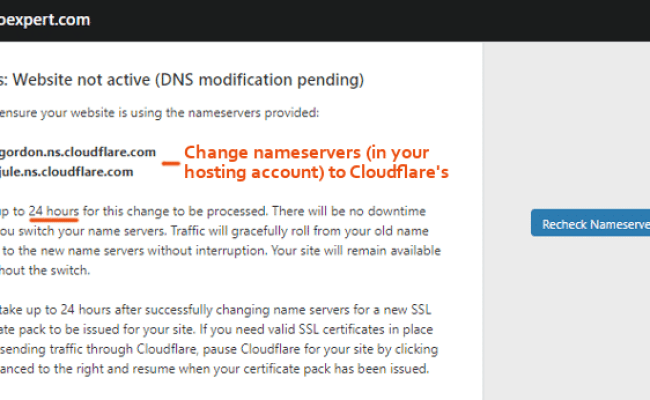Click the SSL certificates paragraph text

tap(219, 339)
